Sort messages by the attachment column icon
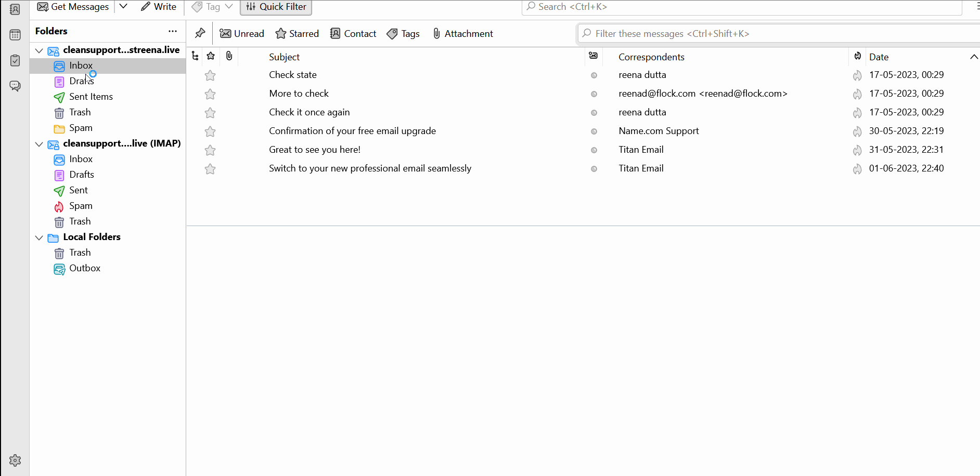The image size is (980, 476). pos(229,56)
